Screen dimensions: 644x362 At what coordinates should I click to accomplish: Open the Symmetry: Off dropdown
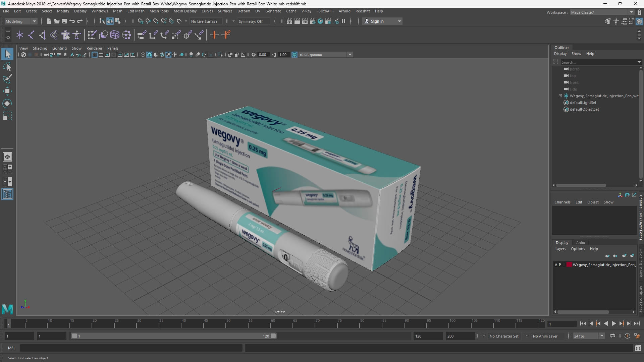pyautogui.click(x=253, y=21)
